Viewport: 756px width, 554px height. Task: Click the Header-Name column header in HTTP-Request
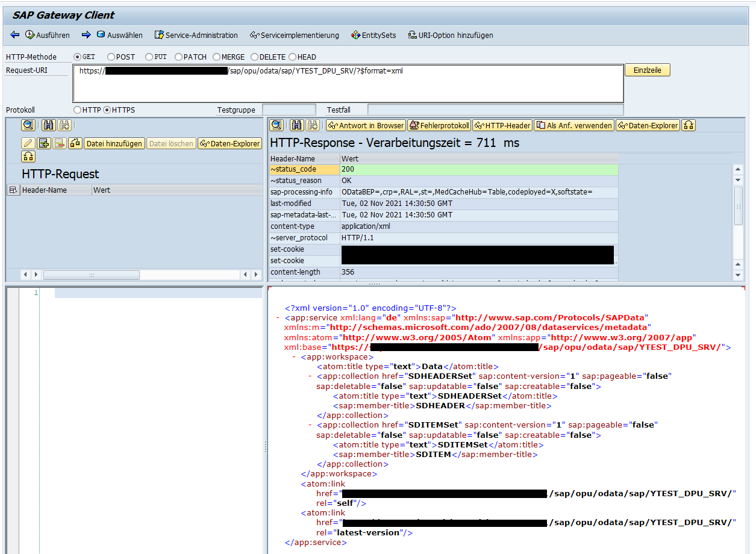click(x=56, y=190)
